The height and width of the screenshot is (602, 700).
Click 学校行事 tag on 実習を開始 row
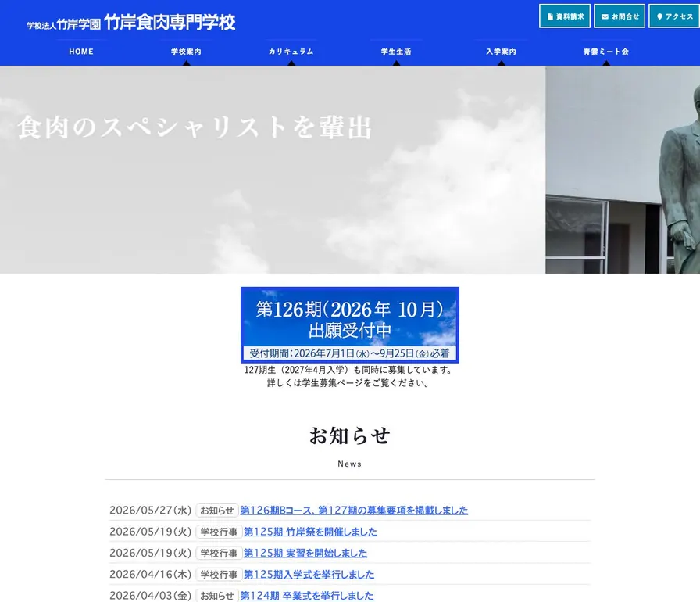[x=219, y=553]
